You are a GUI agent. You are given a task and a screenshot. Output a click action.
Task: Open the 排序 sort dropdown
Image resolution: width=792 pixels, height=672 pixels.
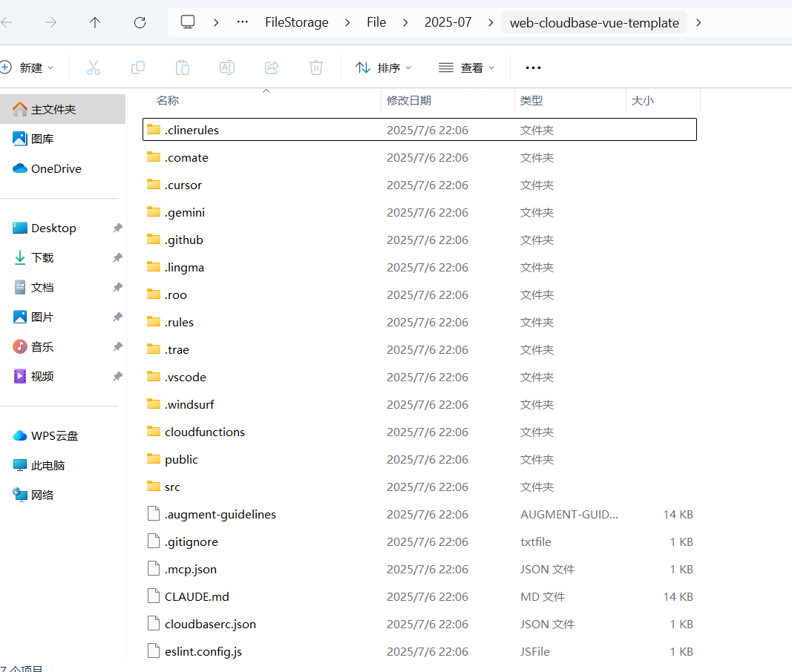383,67
